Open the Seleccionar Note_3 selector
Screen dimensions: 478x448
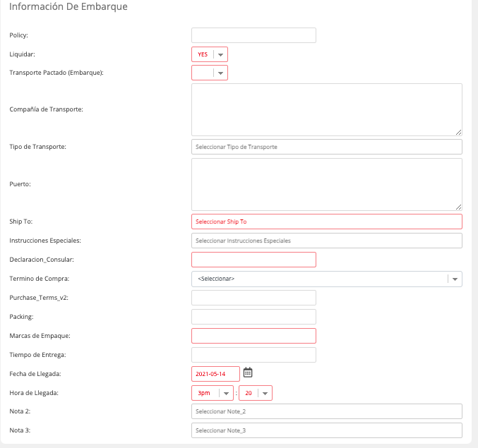327,430
